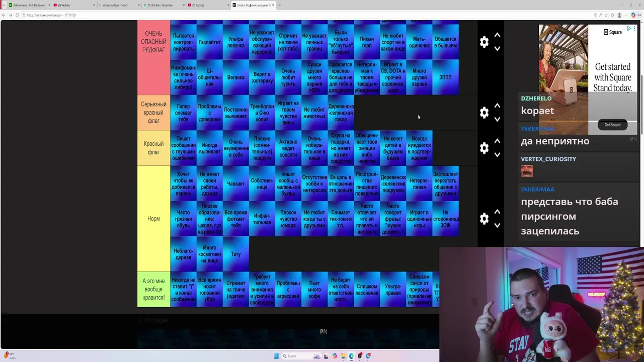Click the 'Серьезный красный флаг' tier label

point(153,113)
